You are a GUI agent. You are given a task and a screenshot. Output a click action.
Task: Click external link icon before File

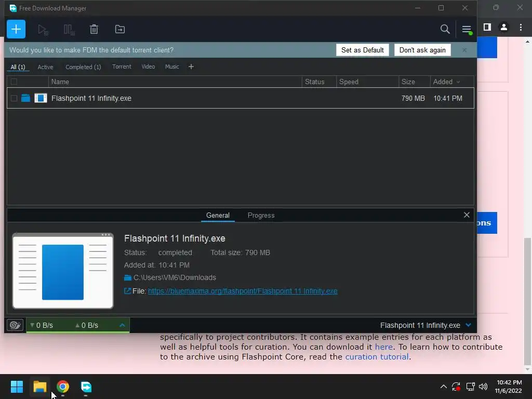point(127,291)
